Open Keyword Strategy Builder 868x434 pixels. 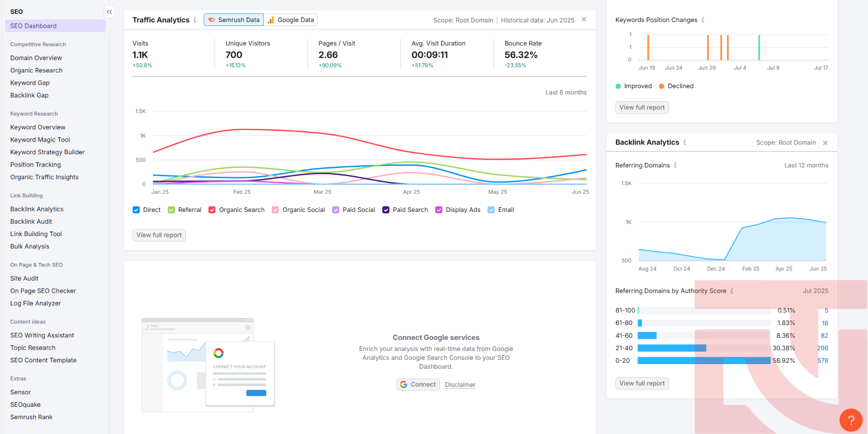coord(47,152)
